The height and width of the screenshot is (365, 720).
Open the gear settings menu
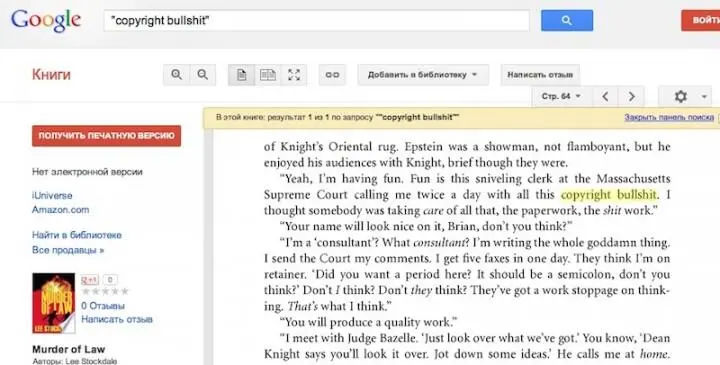click(681, 96)
